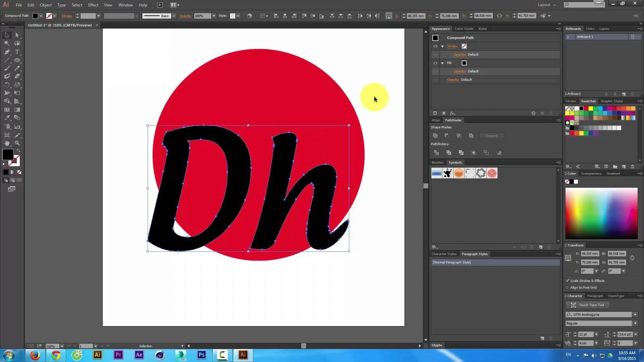The height and width of the screenshot is (362, 644).
Task: Enable Align to Pixel Grid
Action: coord(568,287)
